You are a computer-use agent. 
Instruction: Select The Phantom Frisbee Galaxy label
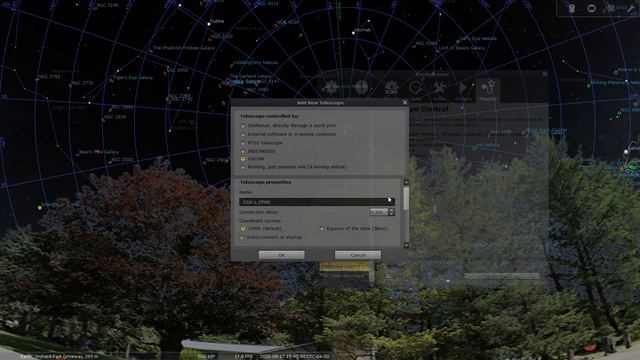click(184, 48)
